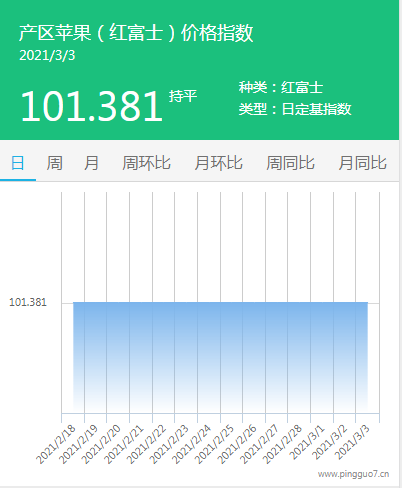Click the 类型：日定基指数 label

[x=295, y=109]
